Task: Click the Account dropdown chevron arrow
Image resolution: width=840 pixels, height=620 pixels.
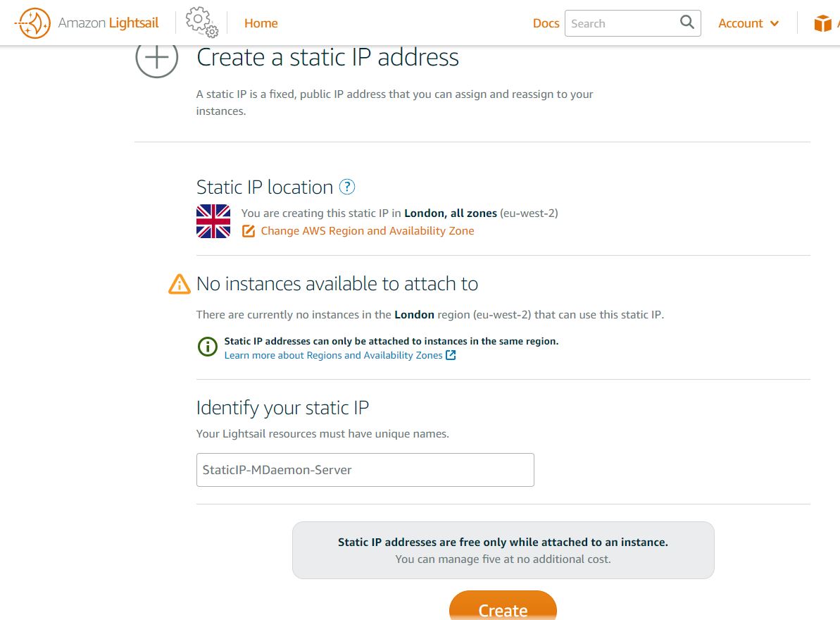Action: pos(774,23)
